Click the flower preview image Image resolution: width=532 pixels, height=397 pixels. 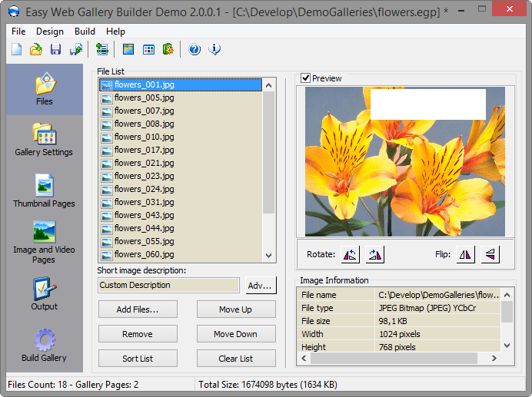point(405,161)
